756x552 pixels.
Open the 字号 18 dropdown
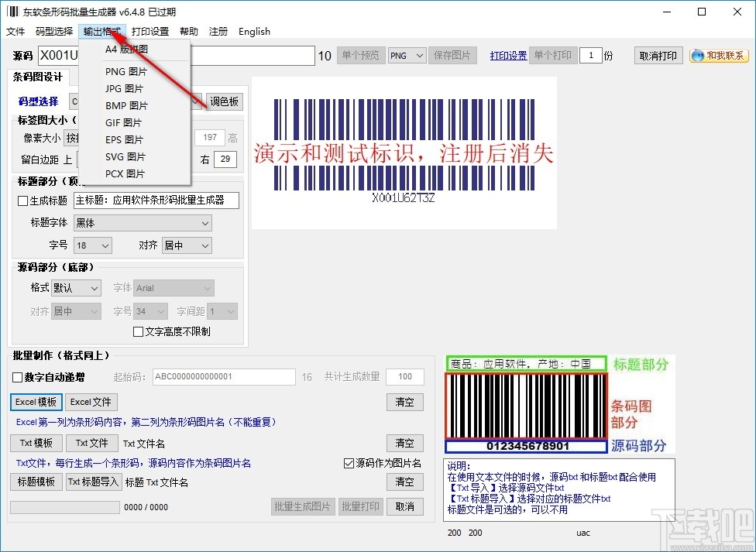point(93,245)
